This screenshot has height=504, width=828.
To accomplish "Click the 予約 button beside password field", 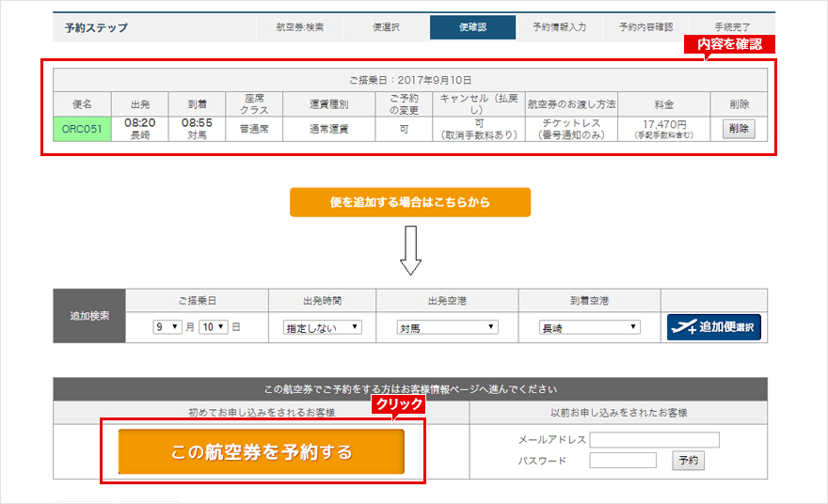I will point(688,460).
